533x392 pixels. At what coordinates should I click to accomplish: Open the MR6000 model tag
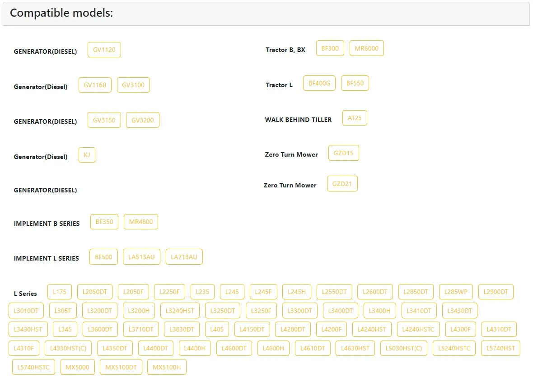(x=366, y=48)
